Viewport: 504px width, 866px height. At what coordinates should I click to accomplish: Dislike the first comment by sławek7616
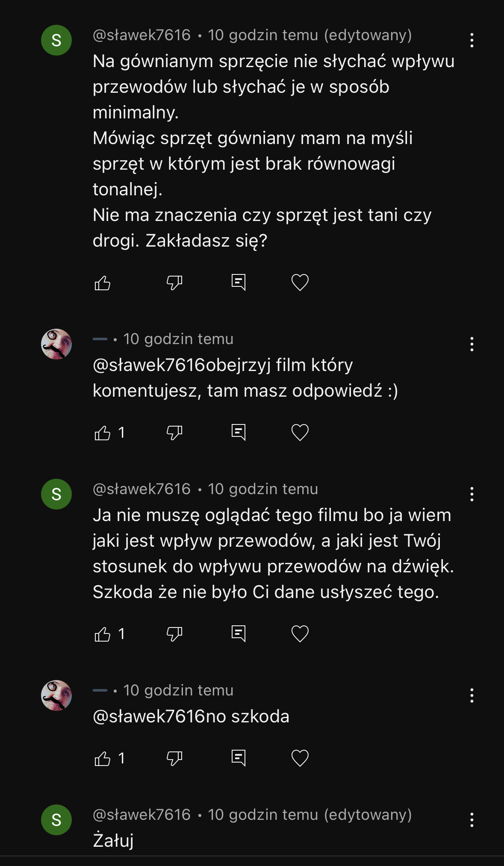tap(174, 283)
